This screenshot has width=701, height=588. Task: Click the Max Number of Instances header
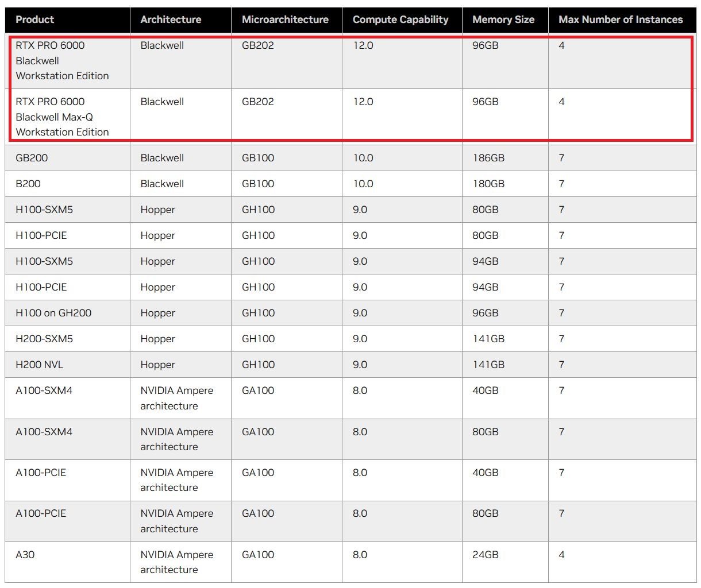click(x=622, y=20)
